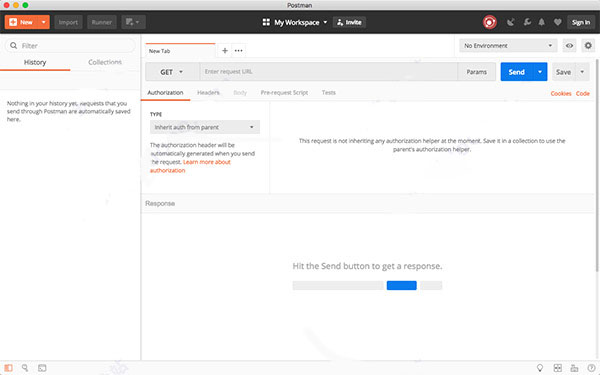Open the help question mark icon
The height and width of the screenshot is (375, 600).
(x=591, y=368)
